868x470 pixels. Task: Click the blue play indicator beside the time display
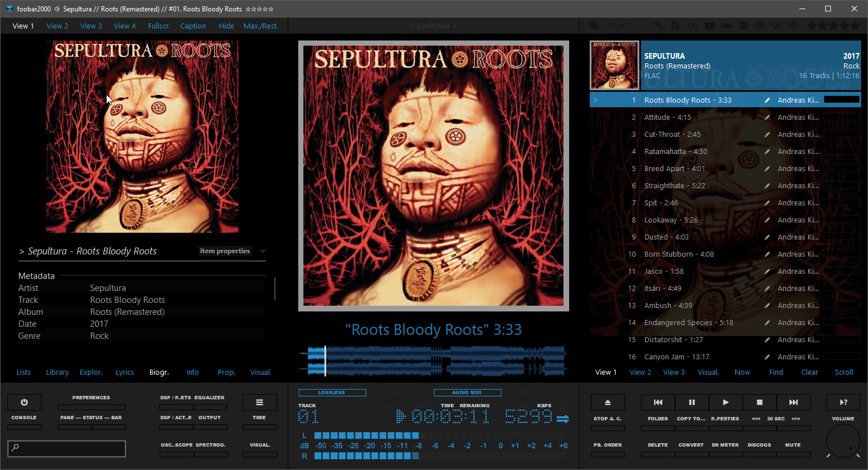pyautogui.click(x=401, y=416)
